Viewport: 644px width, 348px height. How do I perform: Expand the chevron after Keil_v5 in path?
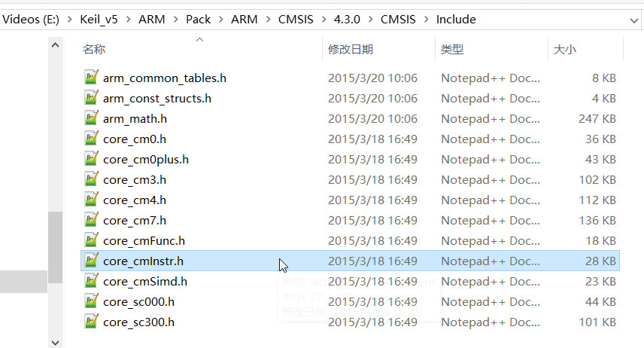click(x=129, y=20)
